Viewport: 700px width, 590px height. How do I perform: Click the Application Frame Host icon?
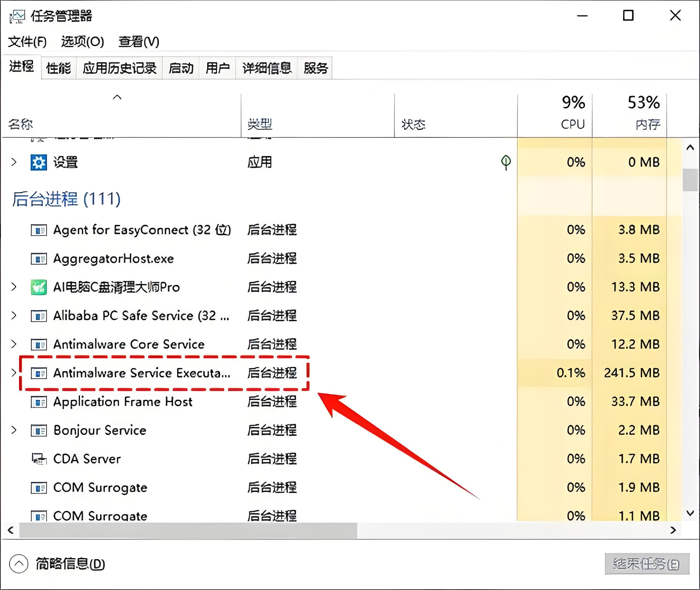tap(39, 401)
